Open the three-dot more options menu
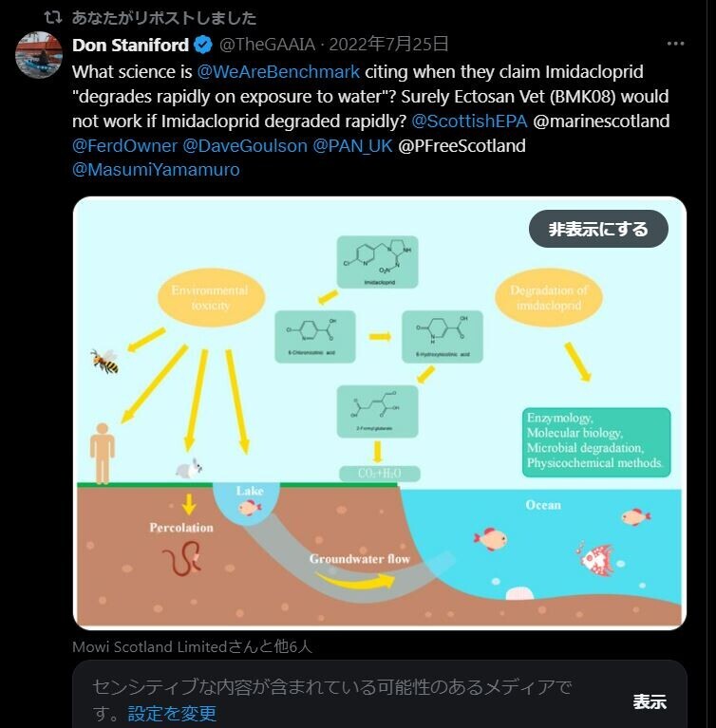Viewport: 716px width, 728px height. coord(675,44)
